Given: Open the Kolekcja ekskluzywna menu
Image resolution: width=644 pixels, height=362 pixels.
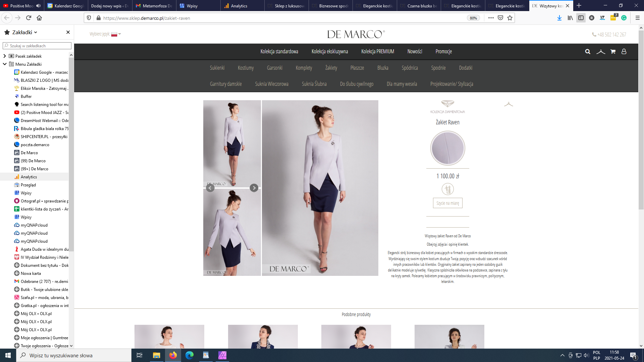Looking at the screenshot, I should click(330, 52).
